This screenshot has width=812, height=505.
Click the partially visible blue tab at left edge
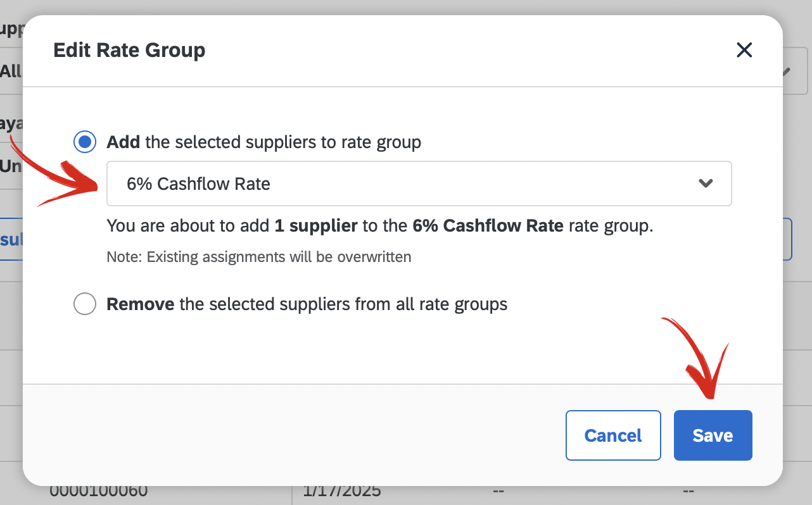pyautogui.click(x=11, y=240)
